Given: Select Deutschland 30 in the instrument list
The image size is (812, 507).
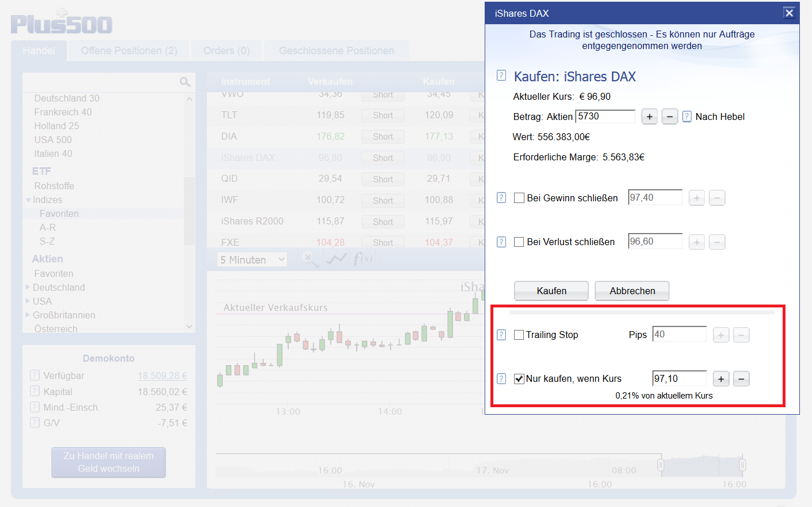Looking at the screenshot, I should pyautogui.click(x=67, y=98).
